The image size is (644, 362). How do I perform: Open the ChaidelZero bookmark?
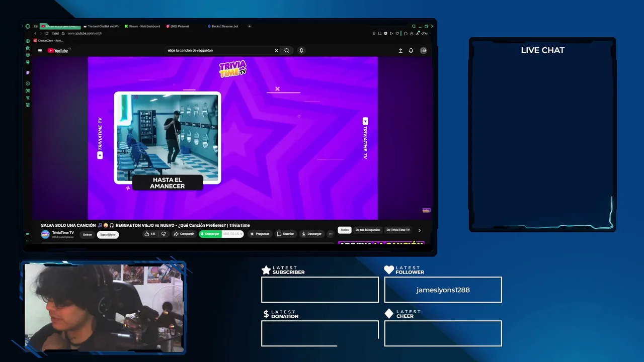click(x=48, y=40)
